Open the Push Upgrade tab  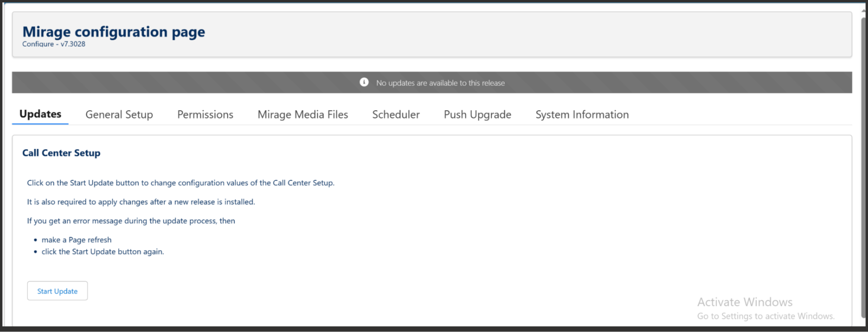(477, 115)
